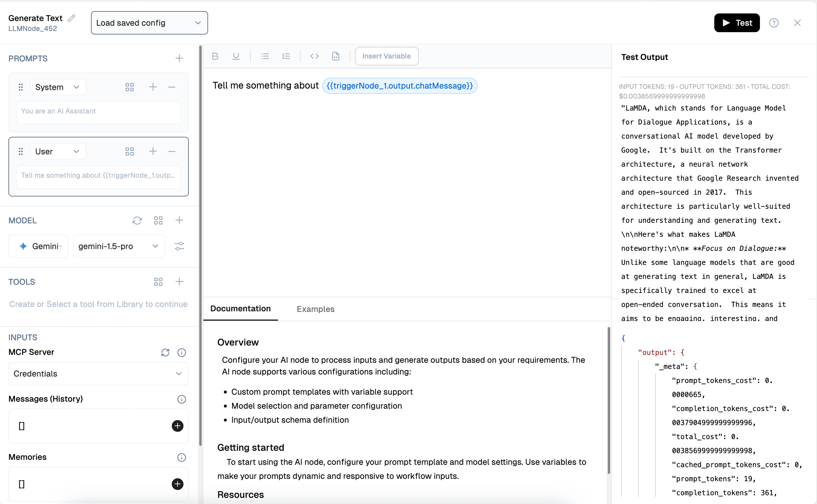Image resolution: width=817 pixels, height=504 pixels.
Task: Open library grid icon in TOOLS section
Action: tap(158, 282)
